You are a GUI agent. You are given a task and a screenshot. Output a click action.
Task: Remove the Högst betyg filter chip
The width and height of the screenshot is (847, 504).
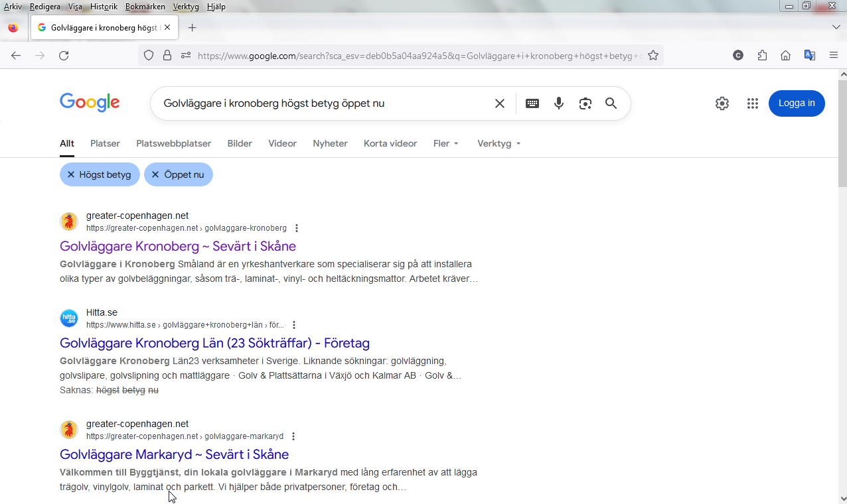tap(71, 174)
